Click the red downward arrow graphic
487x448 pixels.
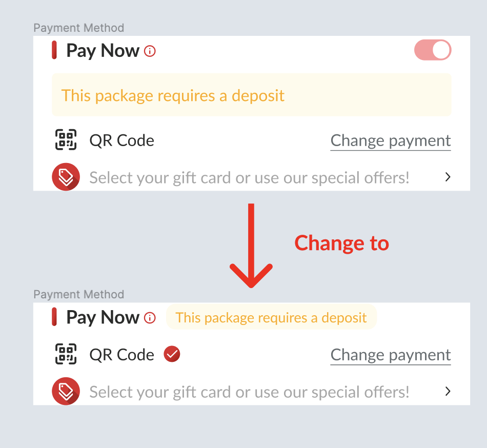(251, 246)
